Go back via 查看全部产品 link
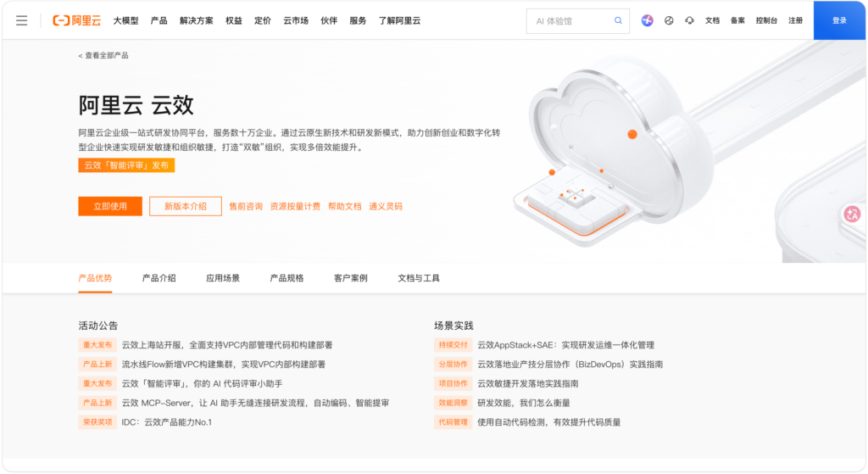The height and width of the screenshot is (474, 868). click(103, 55)
